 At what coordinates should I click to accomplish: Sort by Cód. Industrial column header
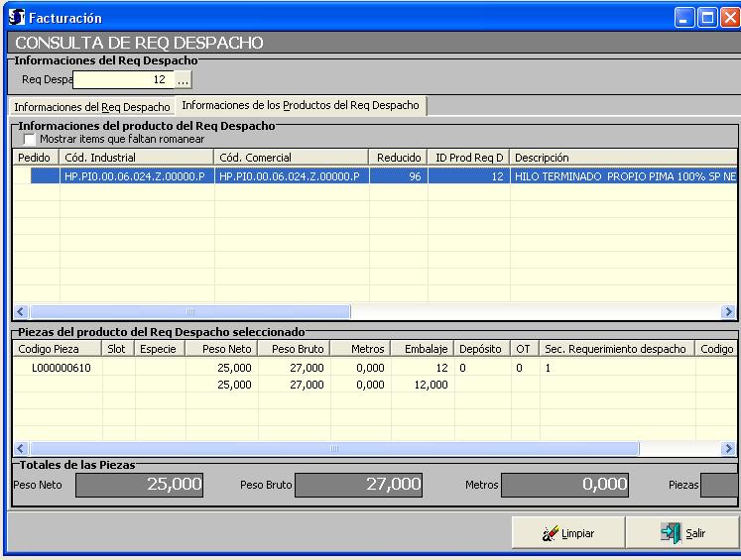(136, 158)
